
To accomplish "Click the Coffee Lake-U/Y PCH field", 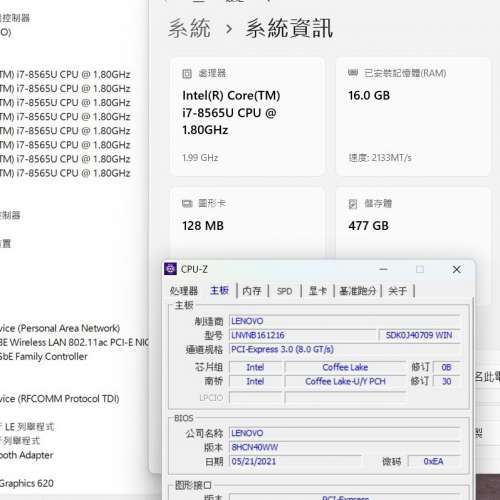I will (x=345, y=381).
